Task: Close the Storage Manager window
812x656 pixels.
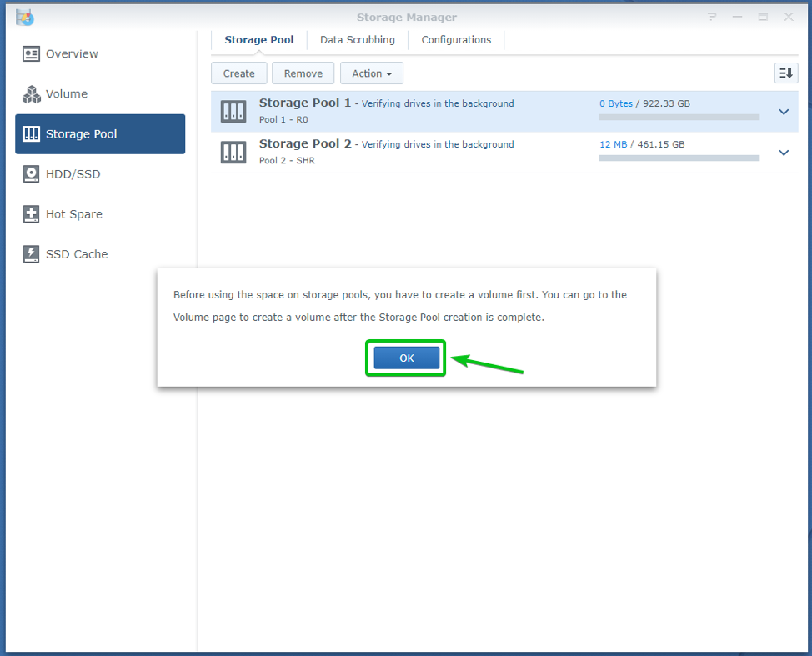Action: click(x=788, y=17)
